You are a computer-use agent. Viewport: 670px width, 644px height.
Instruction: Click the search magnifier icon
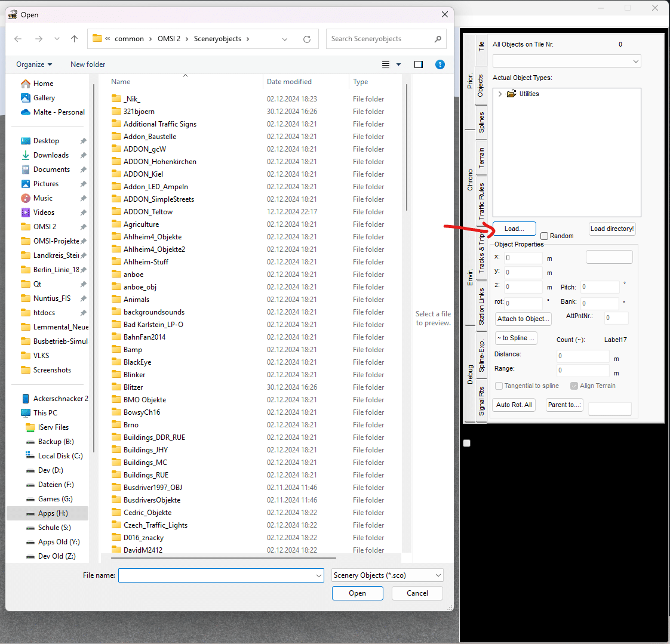[x=438, y=39]
